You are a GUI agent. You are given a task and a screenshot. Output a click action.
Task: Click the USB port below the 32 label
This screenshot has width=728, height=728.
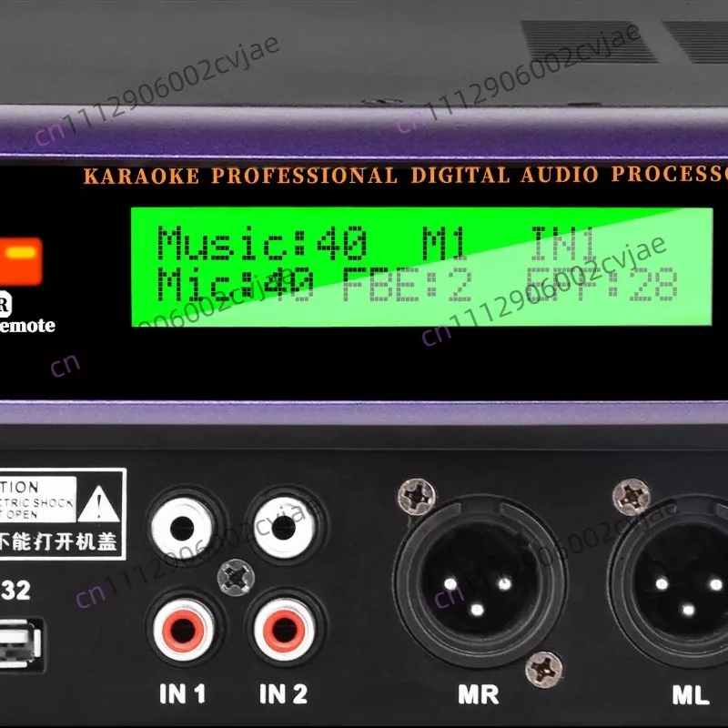coord(20,644)
